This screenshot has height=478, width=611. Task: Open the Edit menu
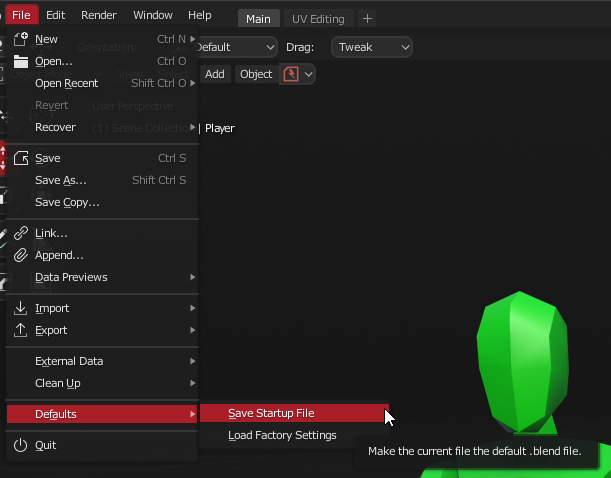pos(55,15)
